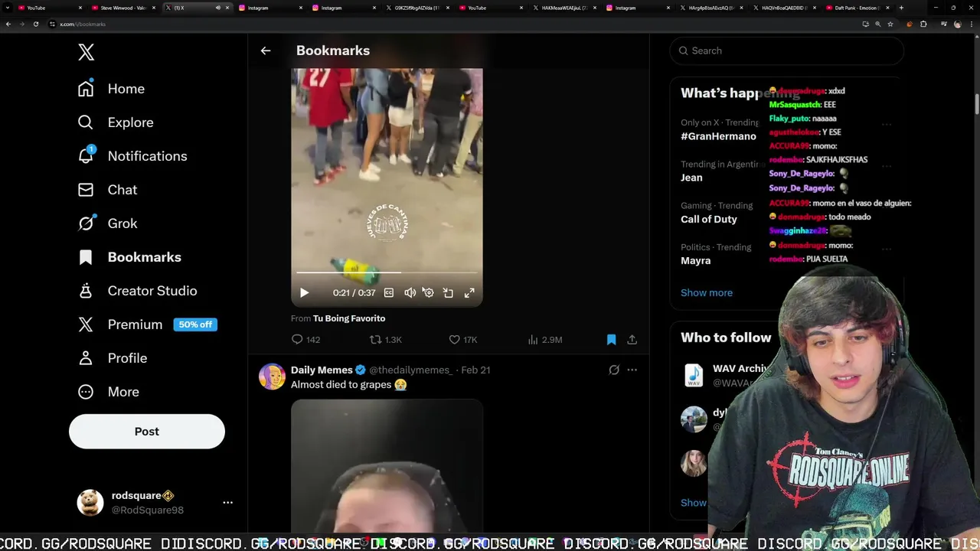The image size is (980, 551).
Task: Open the Feb 21 post timestamp
Action: click(475, 370)
